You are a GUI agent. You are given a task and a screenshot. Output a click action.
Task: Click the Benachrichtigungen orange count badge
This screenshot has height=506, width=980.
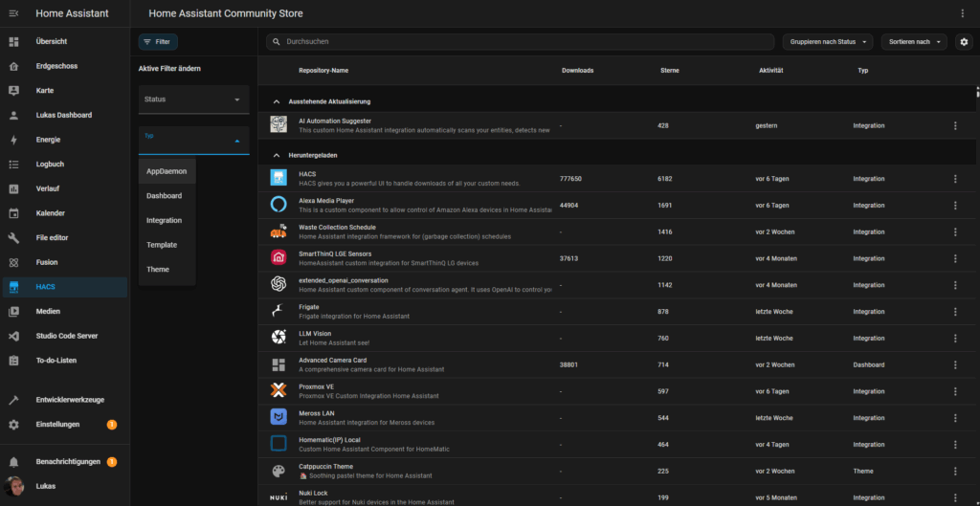(x=112, y=462)
